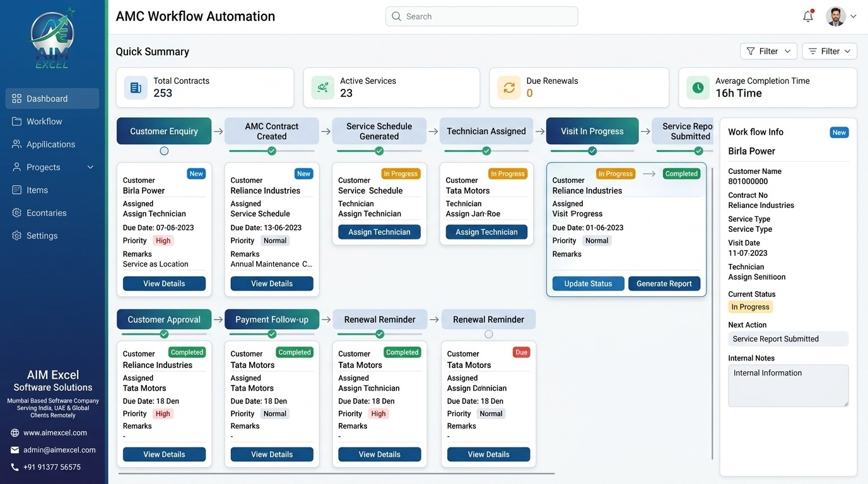Click the Settings gear icon

coord(17,236)
